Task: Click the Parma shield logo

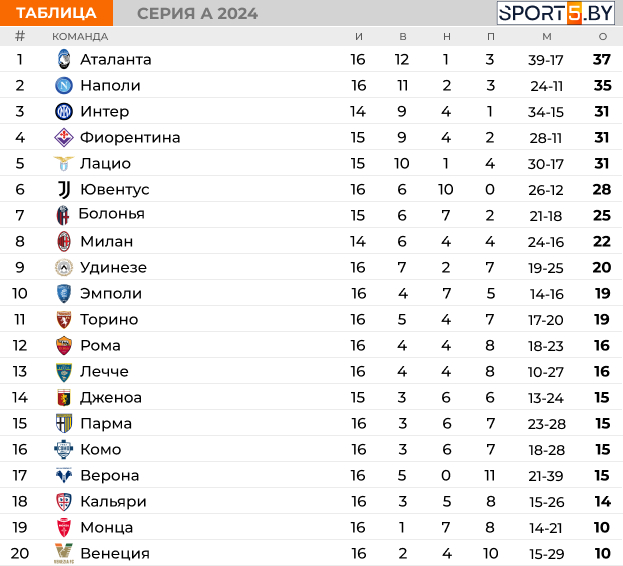Action: [64, 423]
